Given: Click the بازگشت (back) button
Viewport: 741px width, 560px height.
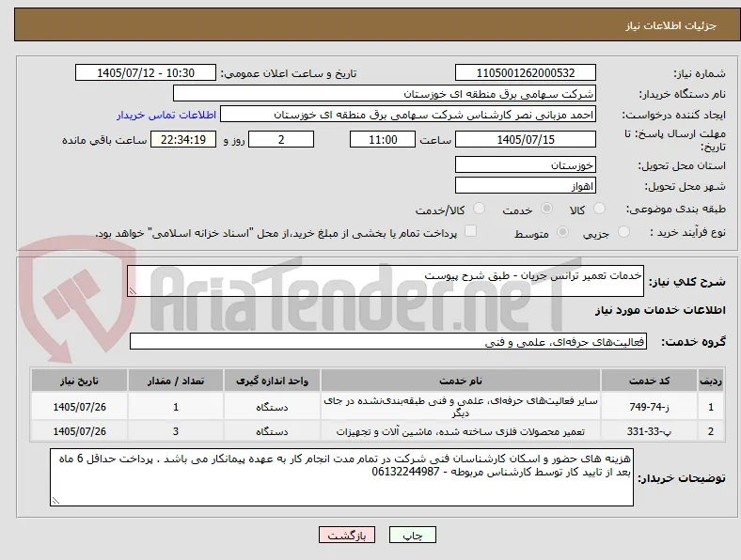Looking at the screenshot, I should (347, 535).
